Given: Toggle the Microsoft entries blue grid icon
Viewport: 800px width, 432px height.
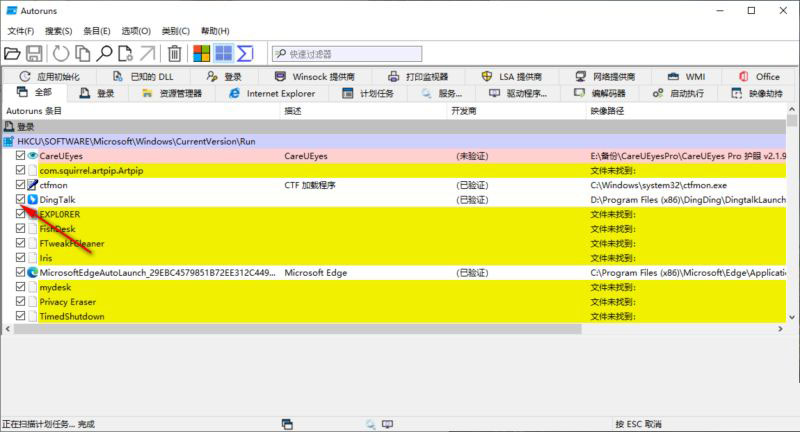Looking at the screenshot, I should [223, 54].
